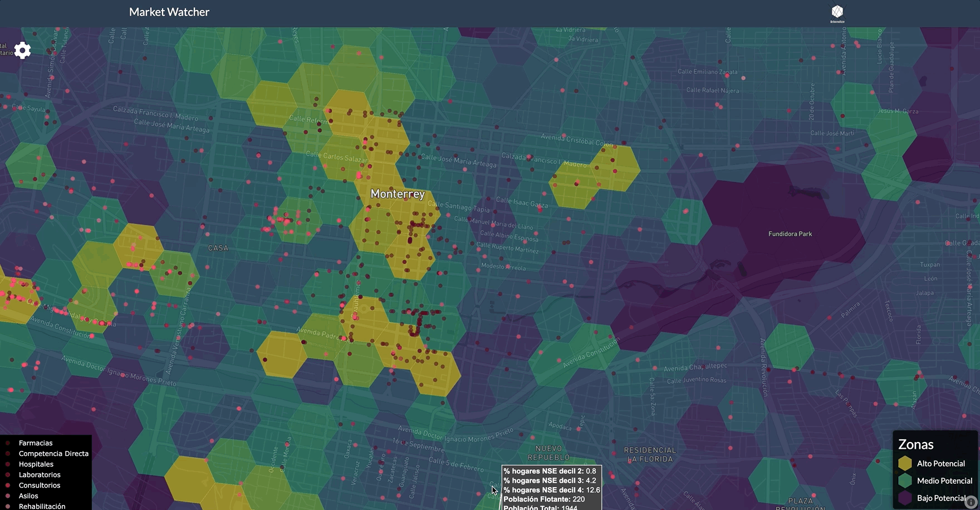Open the settings gear on the map
The width and height of the screenshot is (980, 510).
22,51
